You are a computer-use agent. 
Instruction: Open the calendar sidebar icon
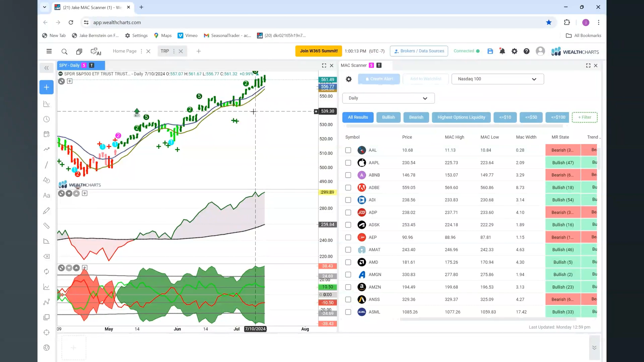pyautogui.click(x=47, y=134)
